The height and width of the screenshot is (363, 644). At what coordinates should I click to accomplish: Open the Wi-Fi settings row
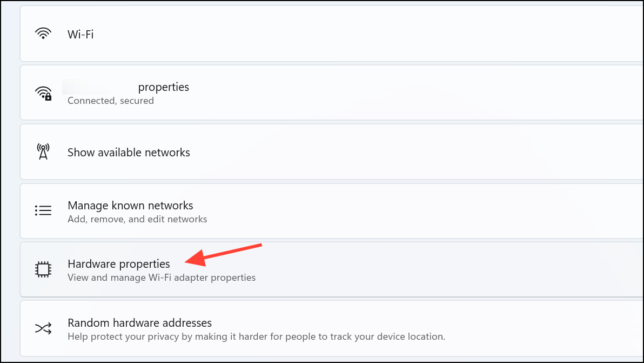tap(332, 34)
